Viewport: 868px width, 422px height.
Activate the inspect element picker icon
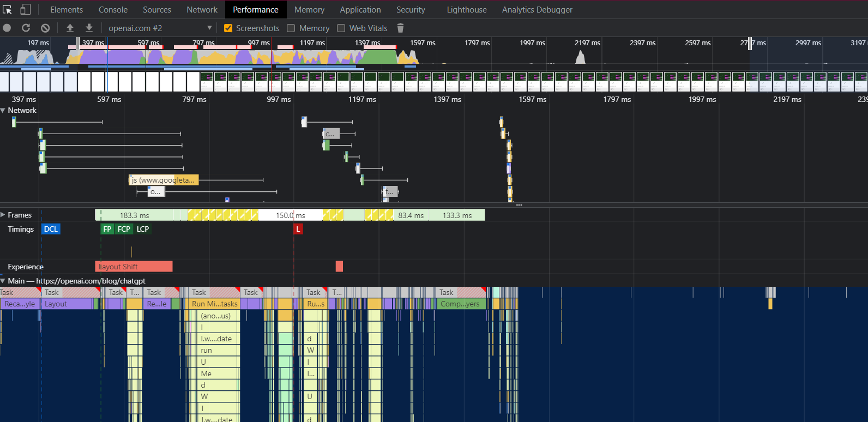coord(8,9)
